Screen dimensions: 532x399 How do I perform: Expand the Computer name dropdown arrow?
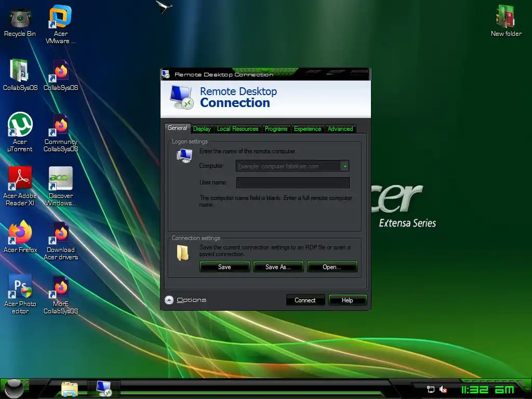345,166
